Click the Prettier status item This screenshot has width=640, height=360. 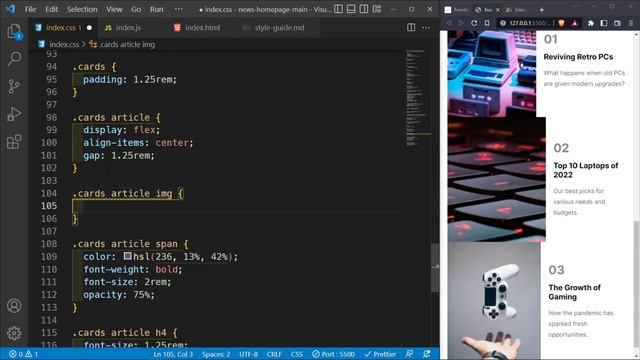click(380, 354)
